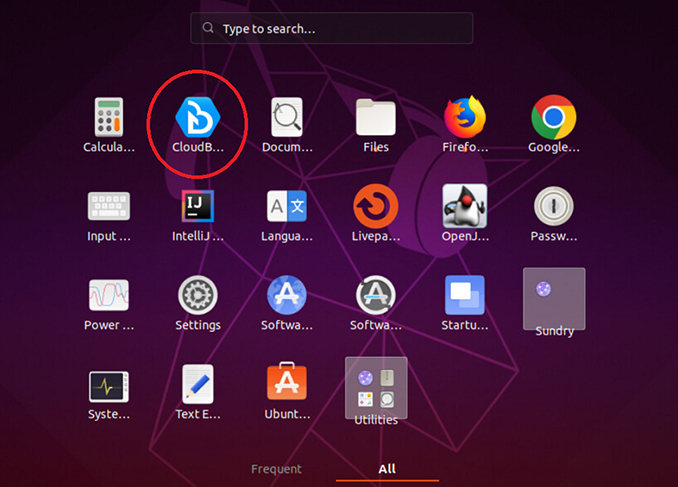Open the Settings app
Screen dimensions: 678x487
(x=198, y=295)
